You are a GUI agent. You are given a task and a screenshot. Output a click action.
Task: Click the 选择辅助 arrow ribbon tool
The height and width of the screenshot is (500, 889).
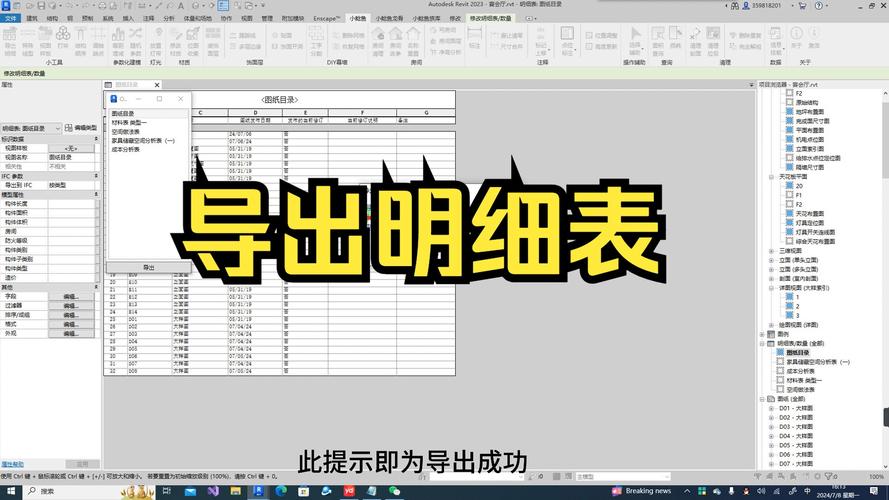pos(635,41)
